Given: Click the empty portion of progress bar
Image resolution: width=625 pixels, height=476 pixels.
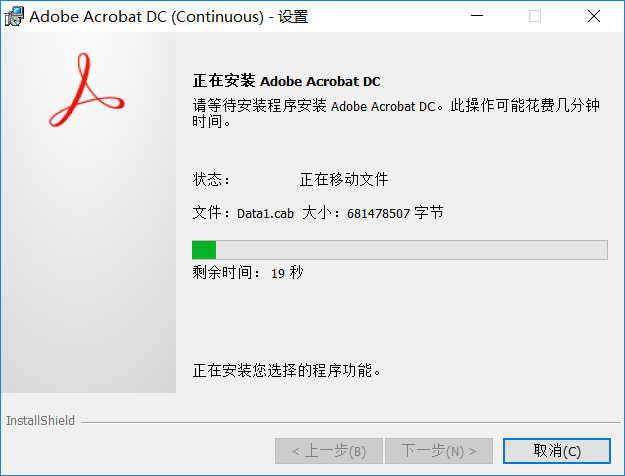Looking at the screenshot, I should point(411,250).
